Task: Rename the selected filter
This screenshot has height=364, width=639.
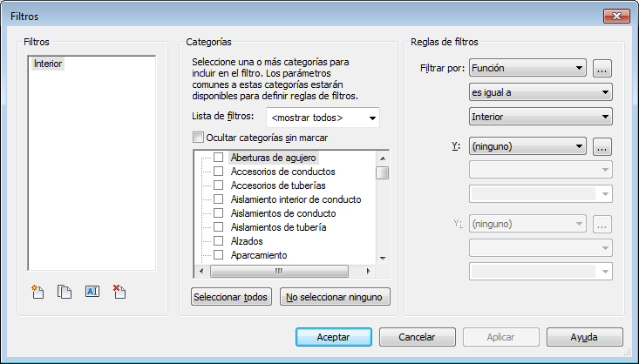Action: pos(92,293)
